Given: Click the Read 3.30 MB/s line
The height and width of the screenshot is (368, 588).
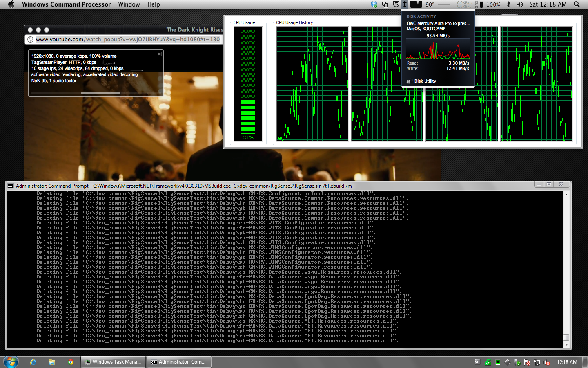Looking at the screenshot, I should [x=438, y=63].
